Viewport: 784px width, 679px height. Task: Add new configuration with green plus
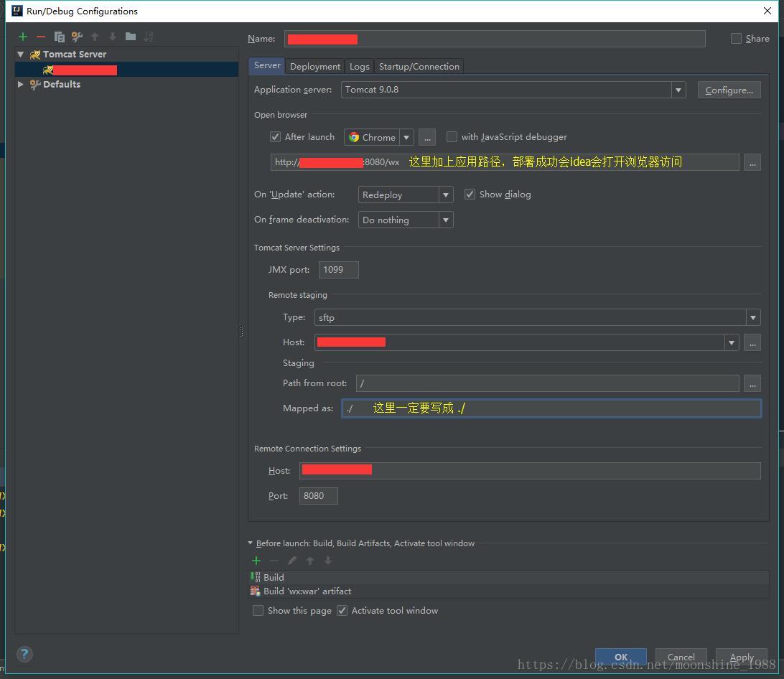click(22, 37)
